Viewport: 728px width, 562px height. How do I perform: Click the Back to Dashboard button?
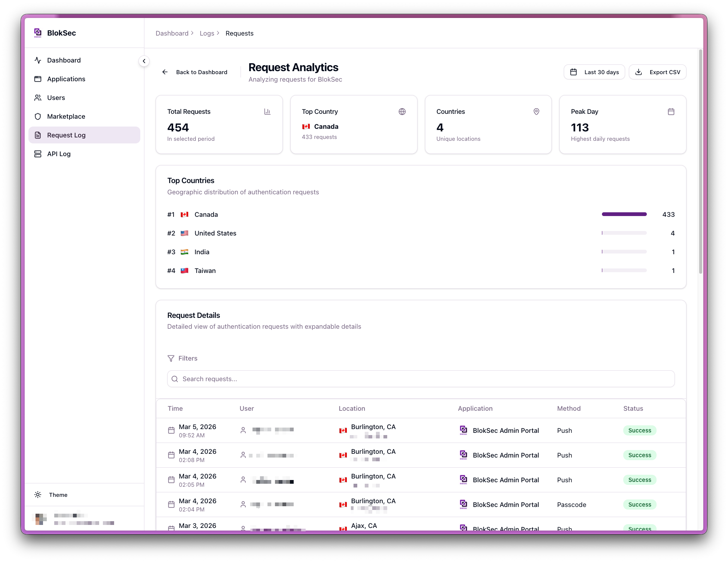coord(195,72)
